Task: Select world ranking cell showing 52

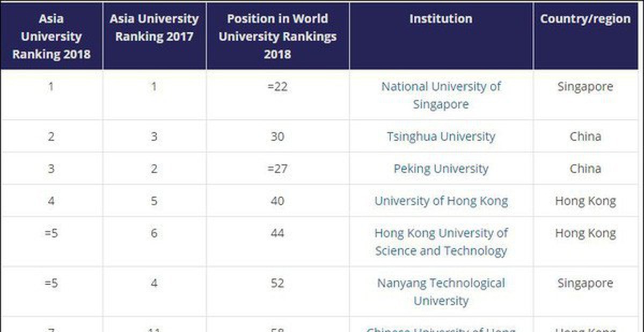Action: [x=277, y=292]
